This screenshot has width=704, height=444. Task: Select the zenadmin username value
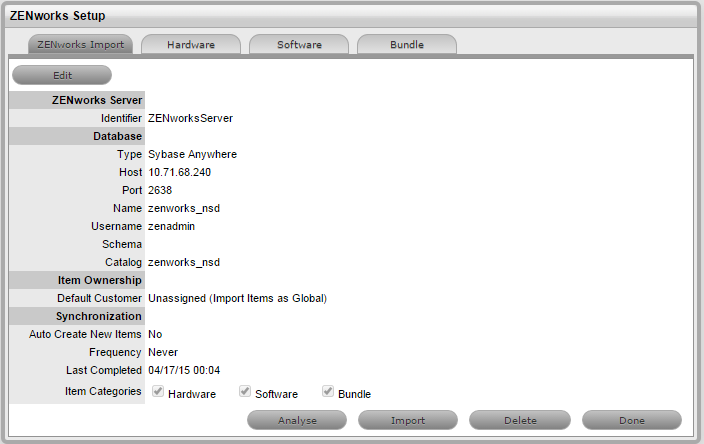click(172, 226)
